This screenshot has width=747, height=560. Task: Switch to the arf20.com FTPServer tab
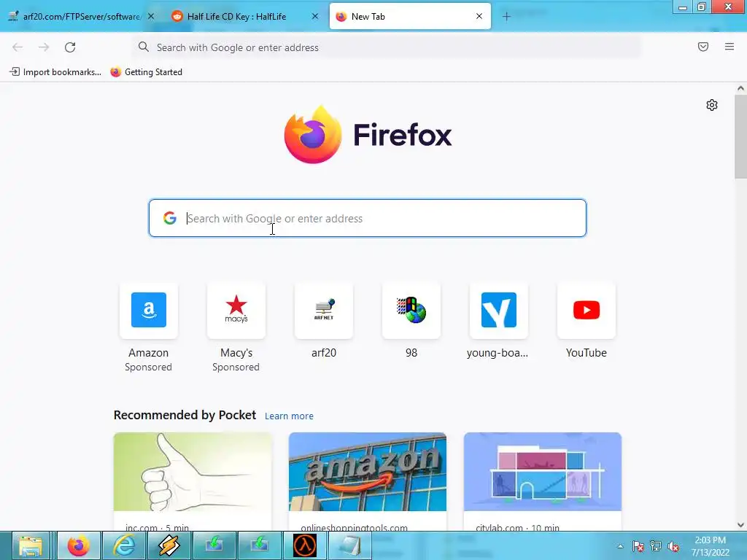point(81,16)
